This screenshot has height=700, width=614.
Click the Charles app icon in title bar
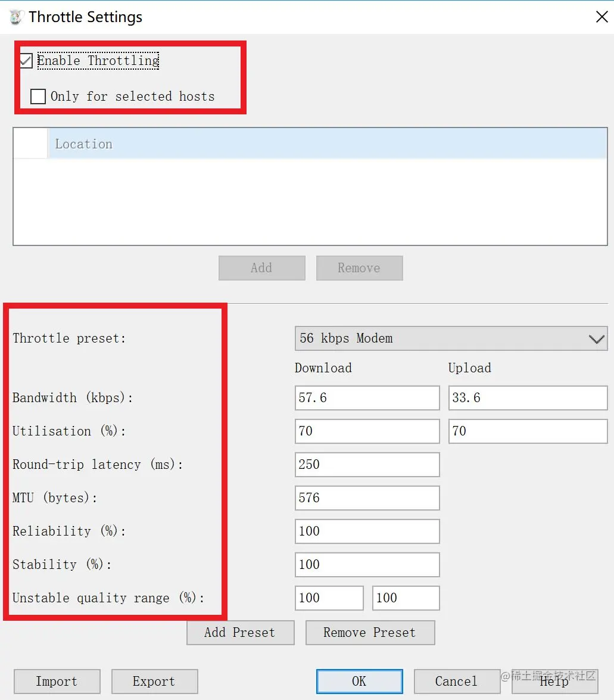tap(15, 17)
